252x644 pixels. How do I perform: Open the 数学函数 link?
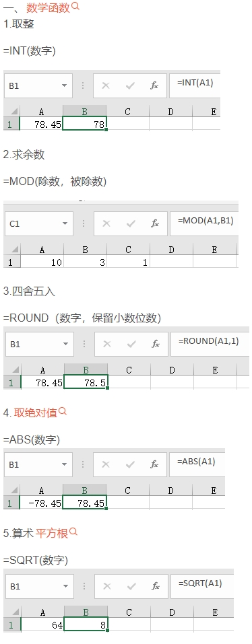[48, 7]
